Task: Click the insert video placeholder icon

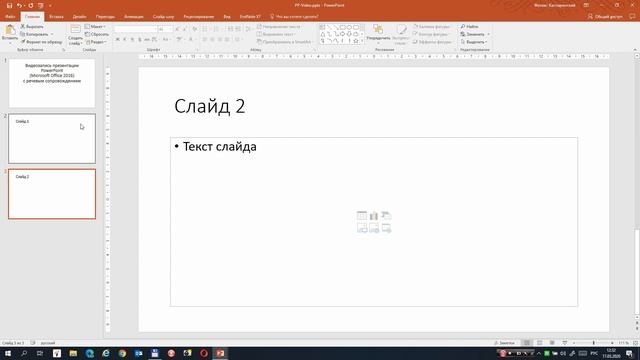Action: (386, 228)
